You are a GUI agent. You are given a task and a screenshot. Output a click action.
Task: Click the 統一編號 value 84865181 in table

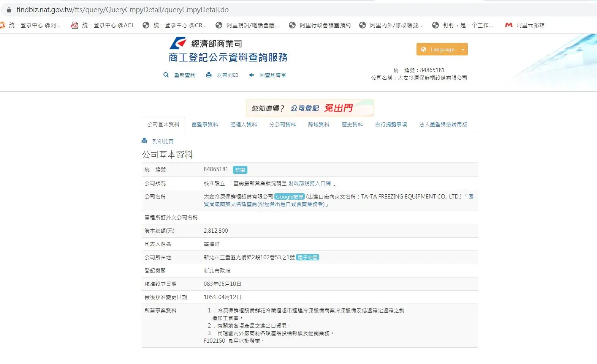(216, 169)
